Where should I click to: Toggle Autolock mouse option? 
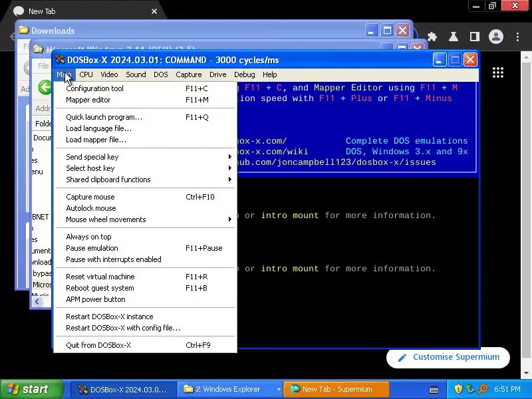point(145,208)
